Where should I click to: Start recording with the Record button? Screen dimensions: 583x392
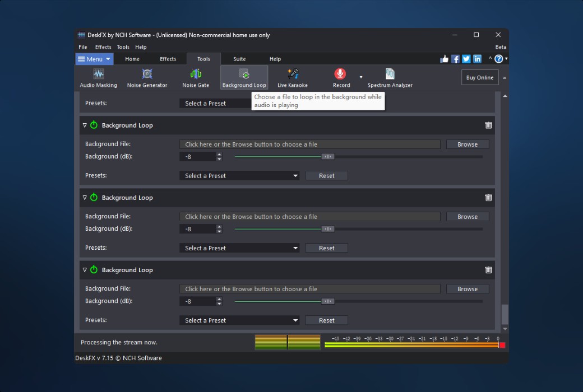click(340, 78)
